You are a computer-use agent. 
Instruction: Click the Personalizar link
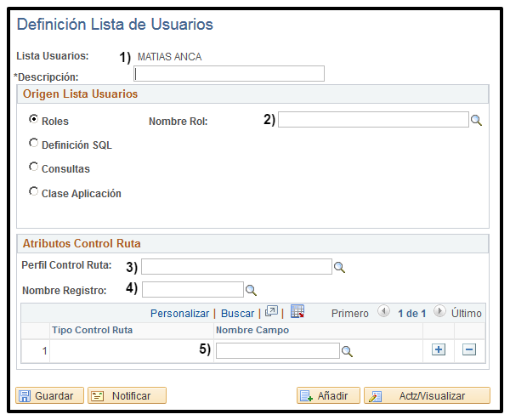180,313
